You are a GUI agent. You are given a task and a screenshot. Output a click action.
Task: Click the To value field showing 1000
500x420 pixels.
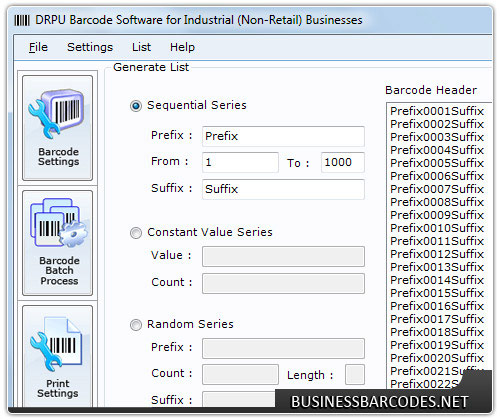(x=343, y=162)
